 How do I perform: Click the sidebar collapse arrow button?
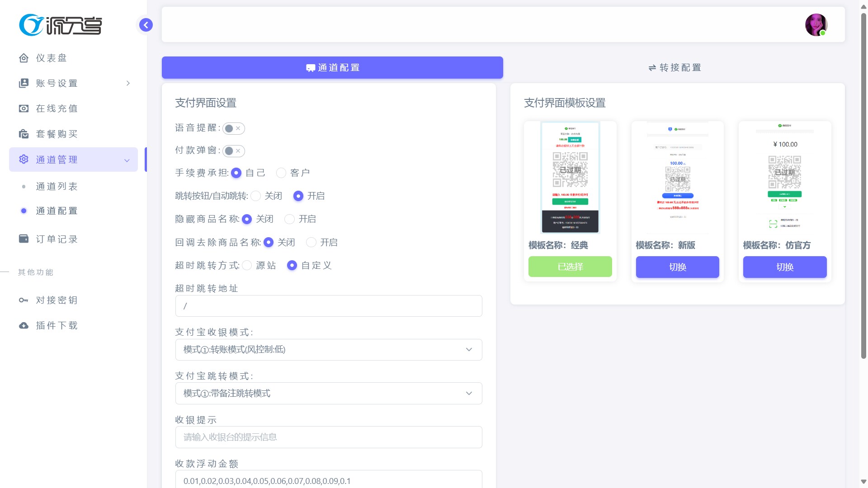click(x=146, y=25)
